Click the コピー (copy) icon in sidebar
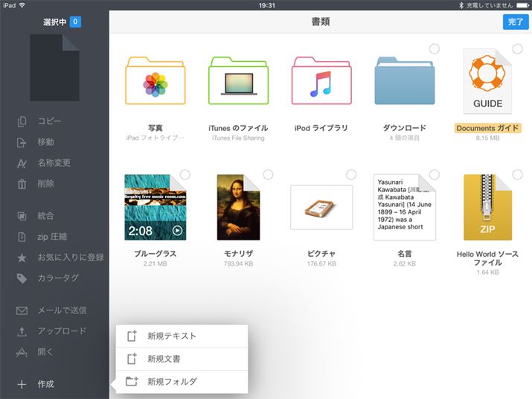Viewport: 532px width, 399px height. tap(22, 121)
